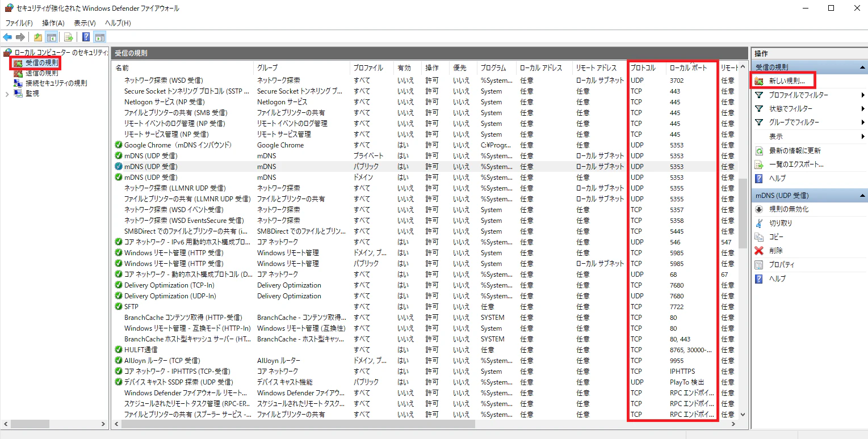The height and width of the screenshot is (439, 868).
Task: Click ヘルプ directly below 一覧のエクスポート...
Action: click(x=777, y=179)
